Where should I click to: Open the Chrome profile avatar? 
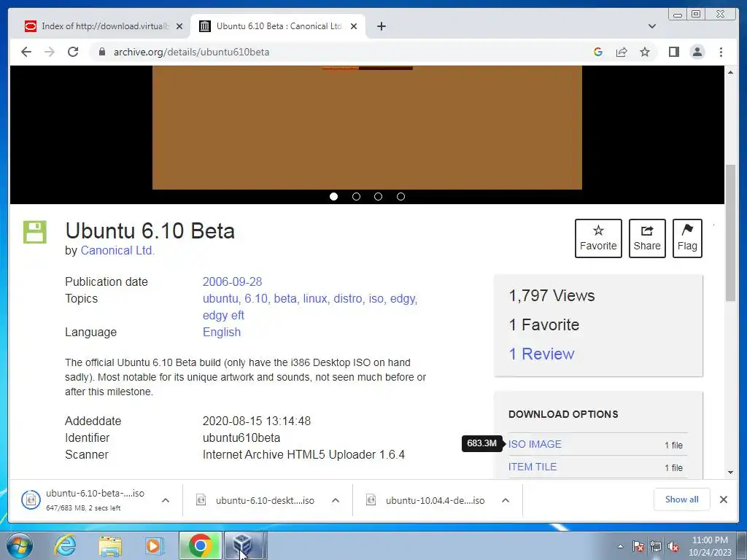point(697,52)
